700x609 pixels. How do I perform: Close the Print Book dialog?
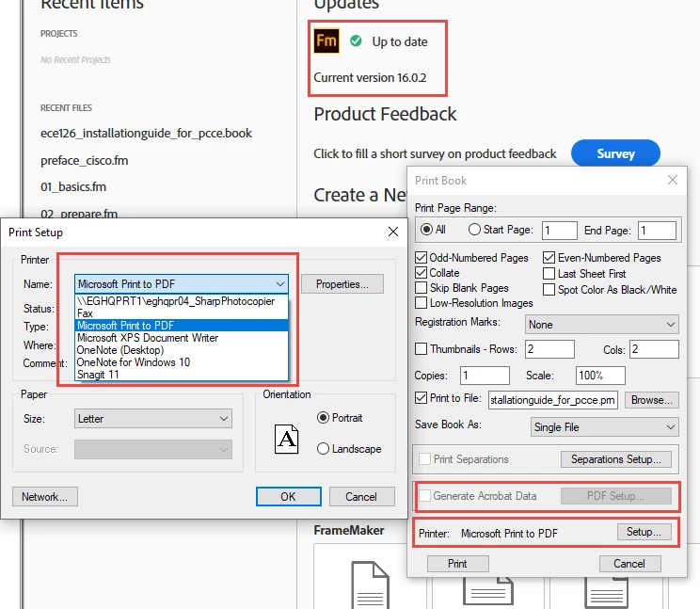[673, 180]
